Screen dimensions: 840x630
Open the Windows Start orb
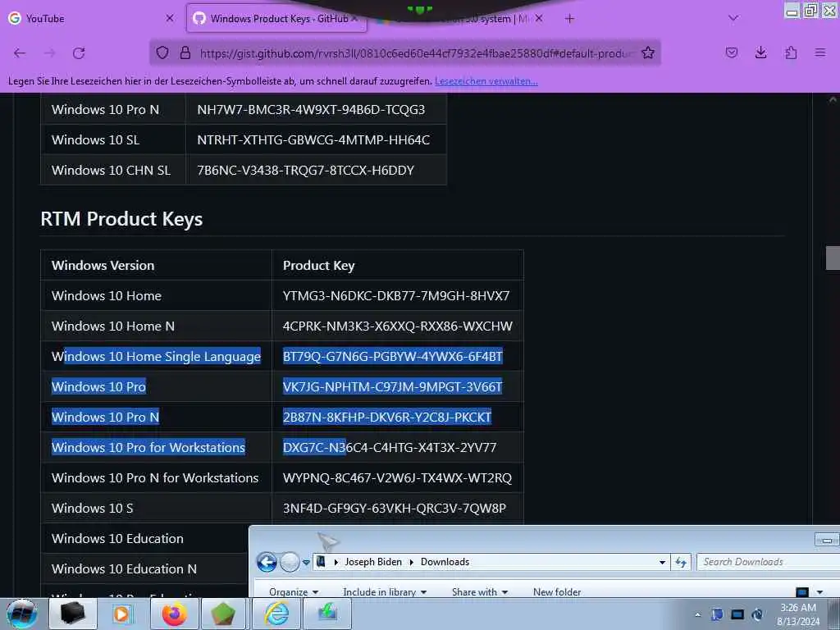click(x=22, y=614)
